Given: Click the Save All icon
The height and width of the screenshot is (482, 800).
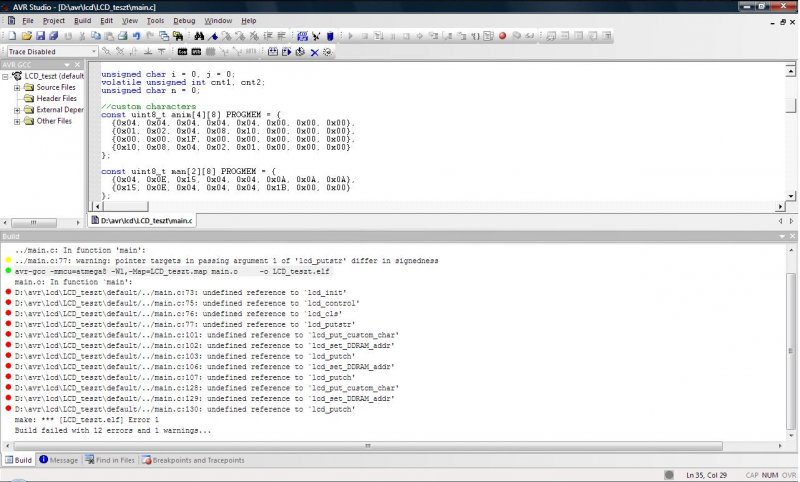Looking at the screenshot, I should [x=54, y=36].
